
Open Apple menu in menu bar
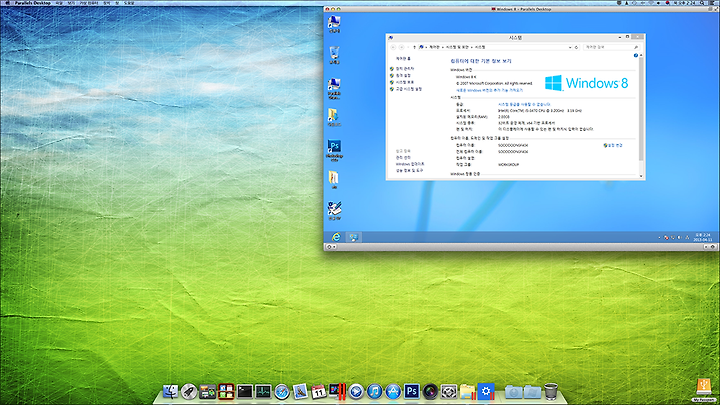click(x=7, y=3)
